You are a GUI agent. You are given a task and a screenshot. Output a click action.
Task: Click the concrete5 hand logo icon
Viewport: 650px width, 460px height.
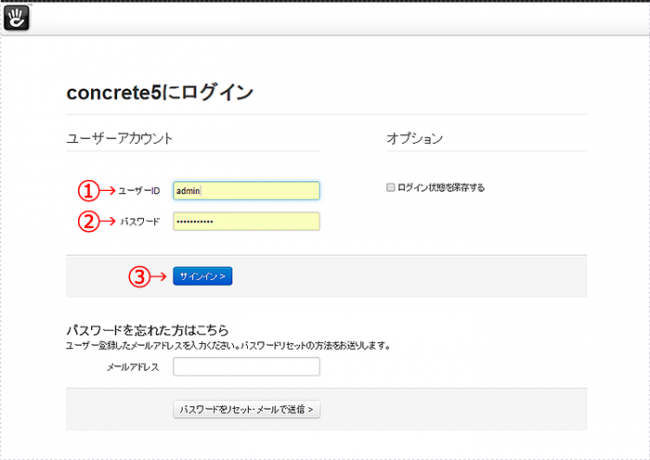pos(17,17)
